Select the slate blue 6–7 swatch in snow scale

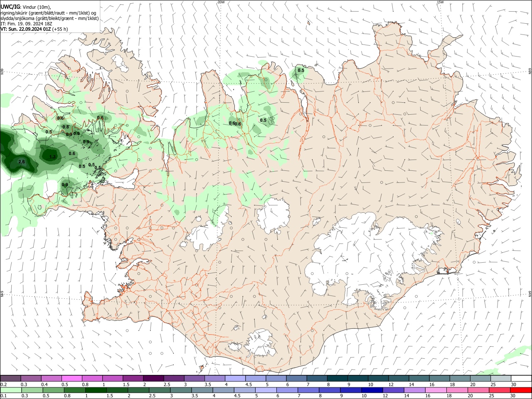pos(296,378)
